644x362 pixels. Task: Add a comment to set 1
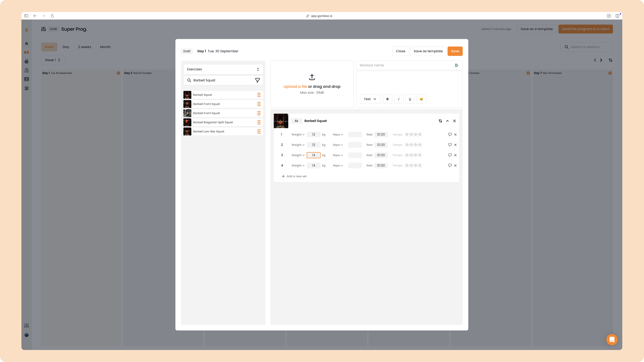(450, 135)
